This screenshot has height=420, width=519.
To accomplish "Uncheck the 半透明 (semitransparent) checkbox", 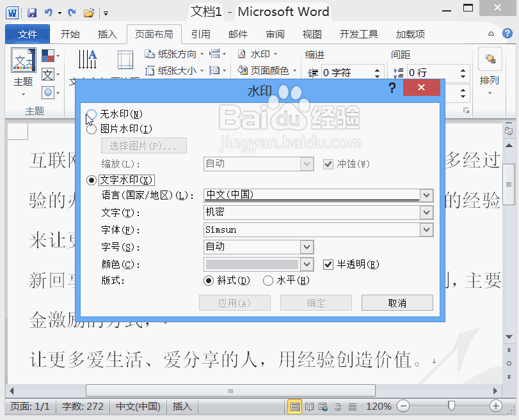I will click(x=328, y=264).
